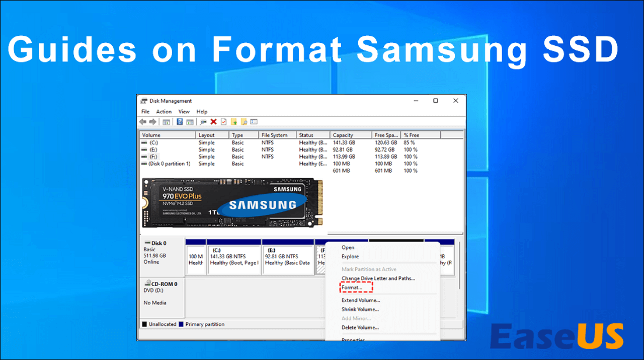Select the (C:) row in the volume list
Screen dimensions: 644x360
pyautogui.click(x=302, y=143)
